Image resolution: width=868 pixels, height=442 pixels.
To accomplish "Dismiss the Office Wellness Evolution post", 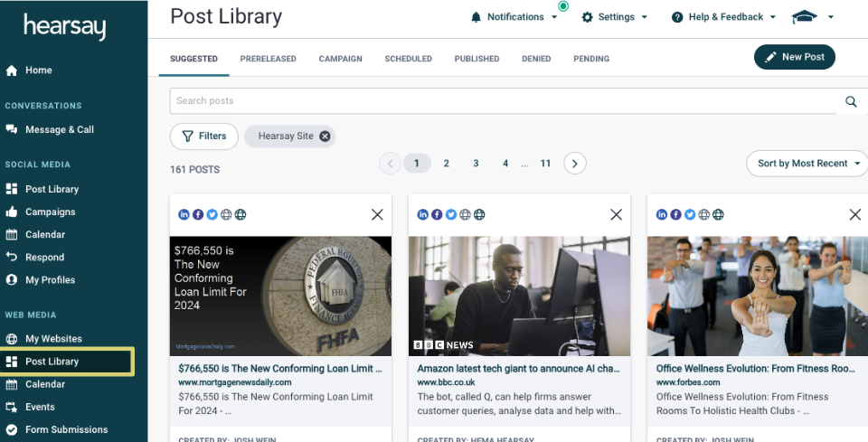I will pyautogui.click(x=854, y=214).
